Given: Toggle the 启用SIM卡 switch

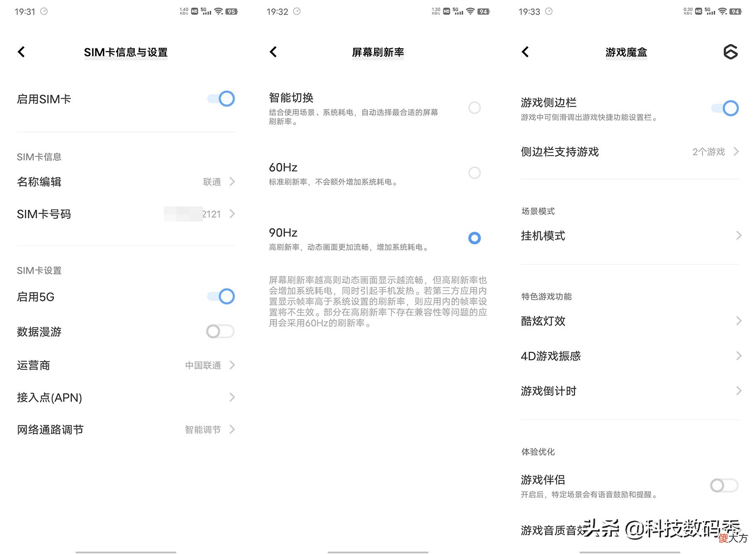Looking at the screenshot, I should (x=221, y=99).
